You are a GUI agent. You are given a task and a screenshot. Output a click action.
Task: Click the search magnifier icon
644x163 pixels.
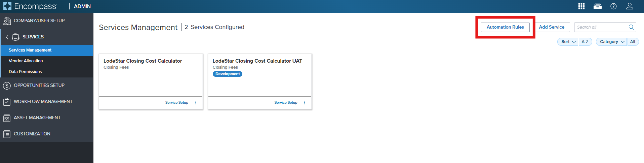pyautogui.click(x=632, y=27)
